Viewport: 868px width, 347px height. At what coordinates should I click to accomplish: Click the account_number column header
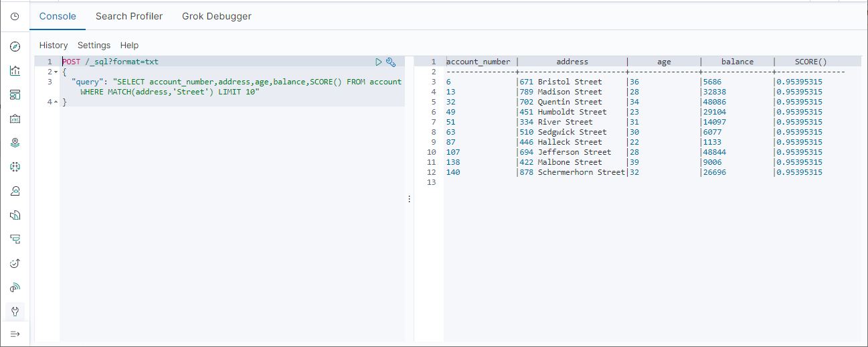(x=479, y=62)
